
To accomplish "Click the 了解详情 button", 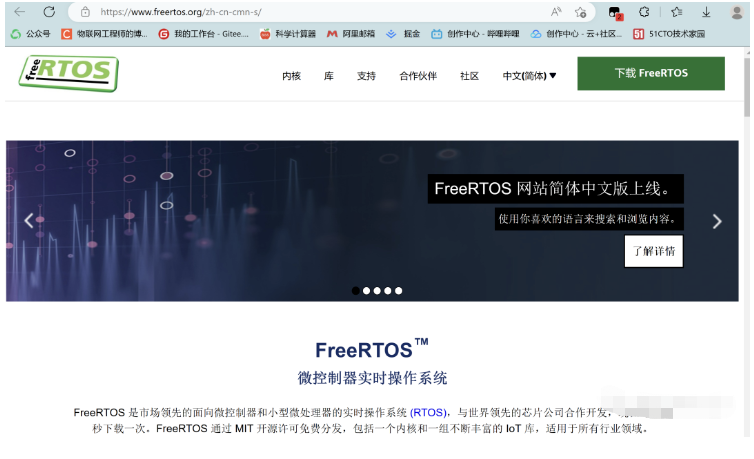I will tap(653, 251).
